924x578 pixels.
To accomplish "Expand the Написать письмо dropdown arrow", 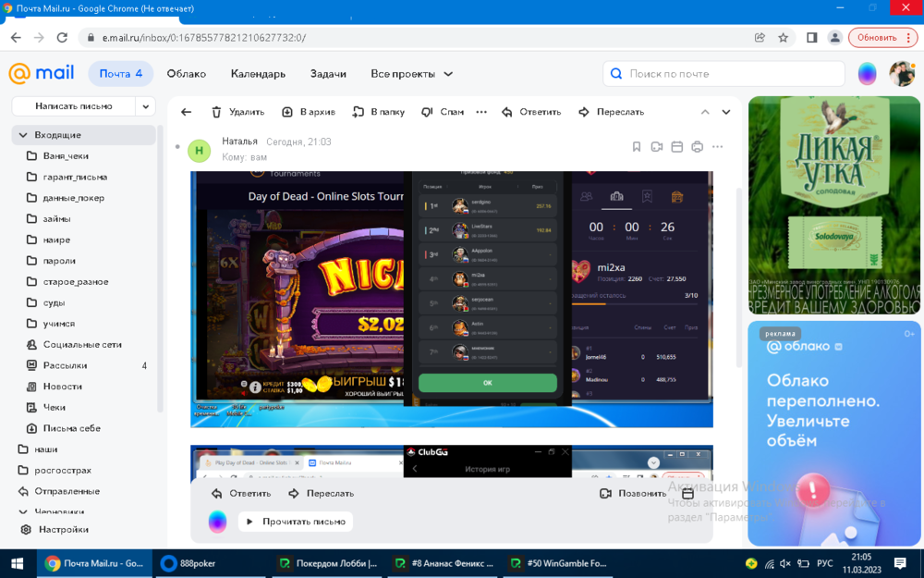I will coord(146,106).
